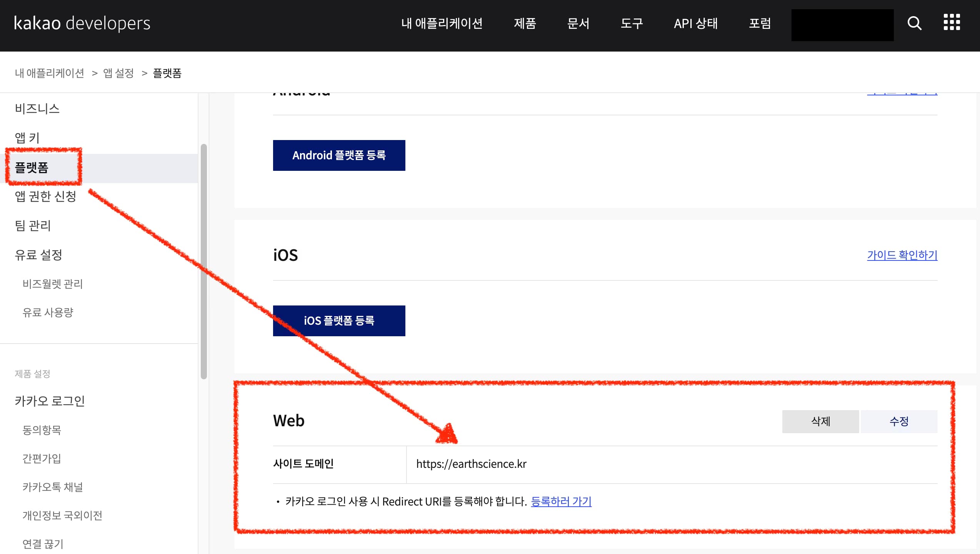Click the Web 수정 button
The height and width of the screenshot is (554, 980).
coord(899,421)
